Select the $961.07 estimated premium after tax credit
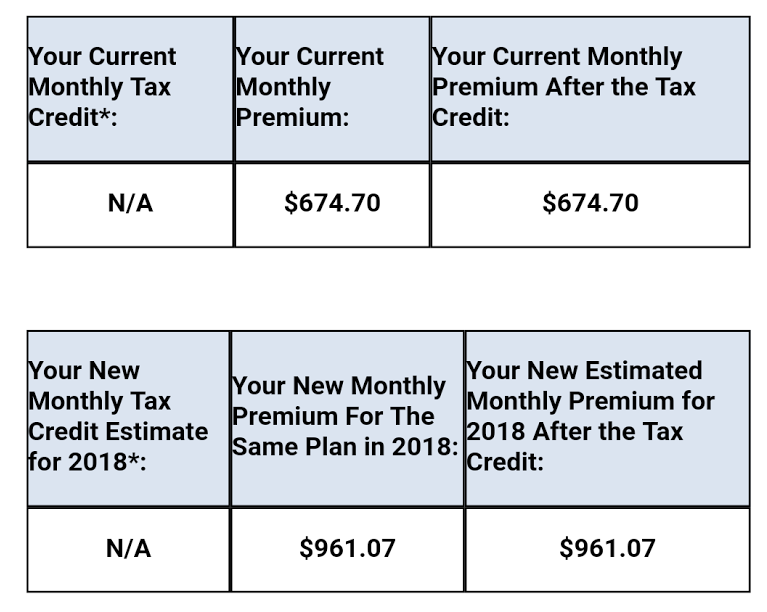Image resolution: width=767 pixels, height=612 pixels. click(607, 549)
